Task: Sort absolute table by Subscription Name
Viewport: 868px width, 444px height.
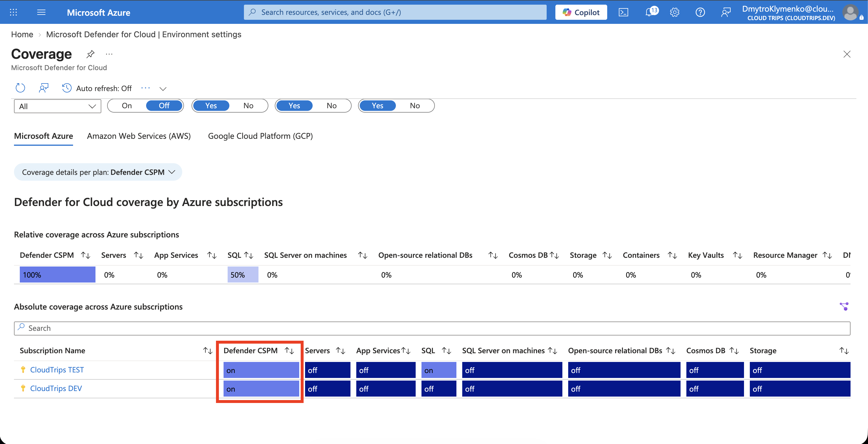Action: [208, 351]
